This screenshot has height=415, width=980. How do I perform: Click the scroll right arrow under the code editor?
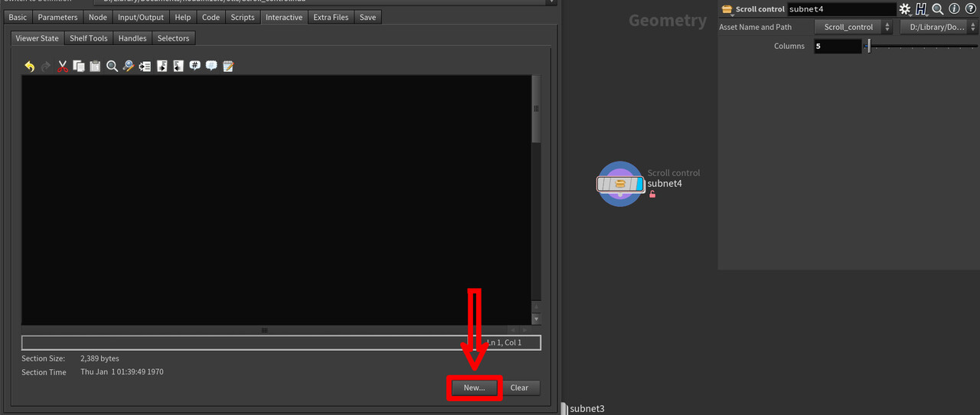coord(524,330)
